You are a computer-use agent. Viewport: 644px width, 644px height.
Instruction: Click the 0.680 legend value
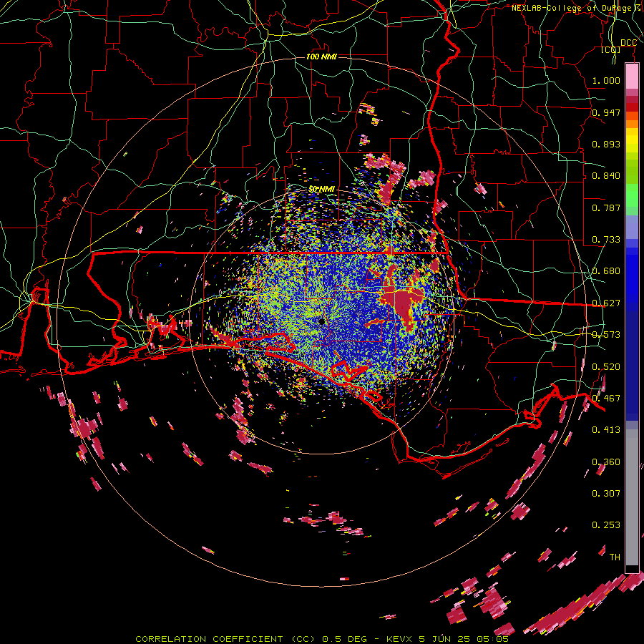606,271
